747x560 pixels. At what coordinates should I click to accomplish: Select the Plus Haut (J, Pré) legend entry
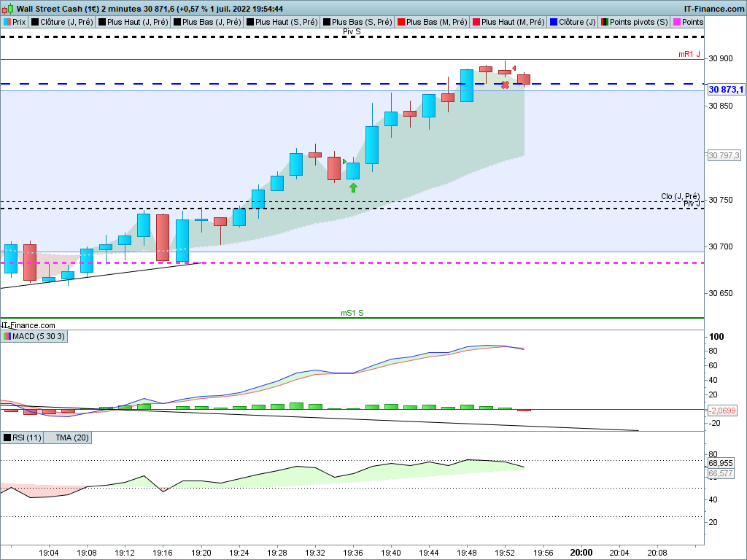point(133,22)
